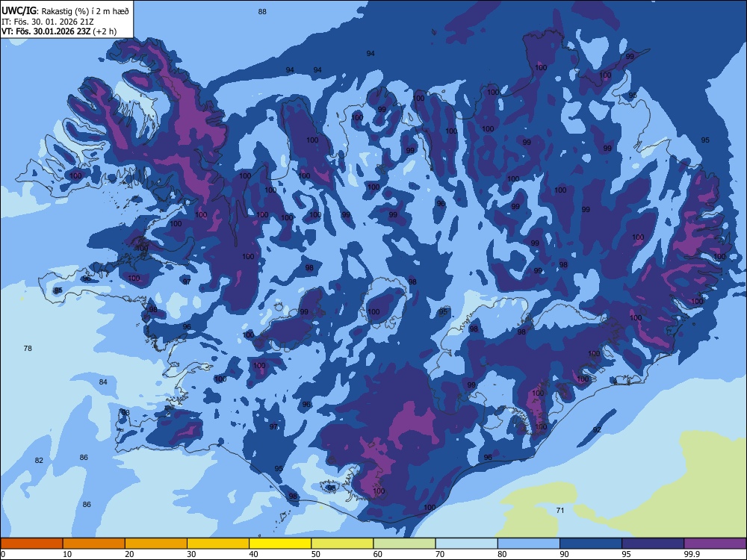
Task: Click the pale blue 70–80 legend swatch
Action: click(466, 544)
